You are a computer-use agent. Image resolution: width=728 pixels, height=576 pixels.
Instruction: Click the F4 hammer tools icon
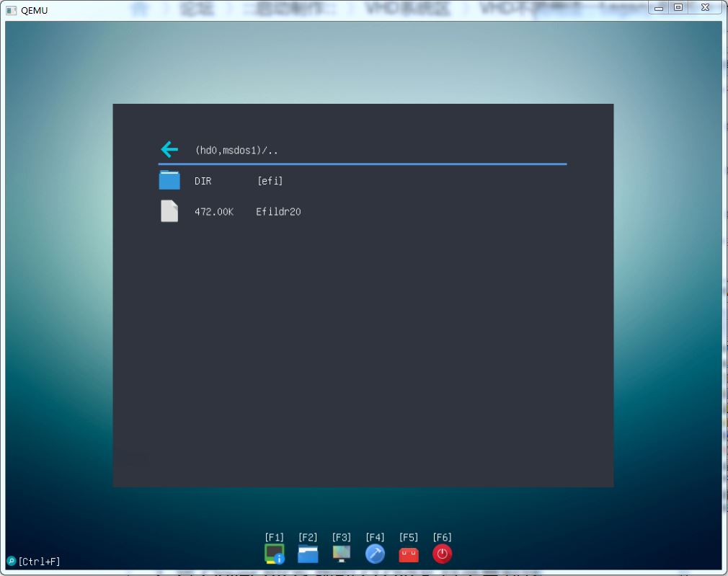pos(375,554)
